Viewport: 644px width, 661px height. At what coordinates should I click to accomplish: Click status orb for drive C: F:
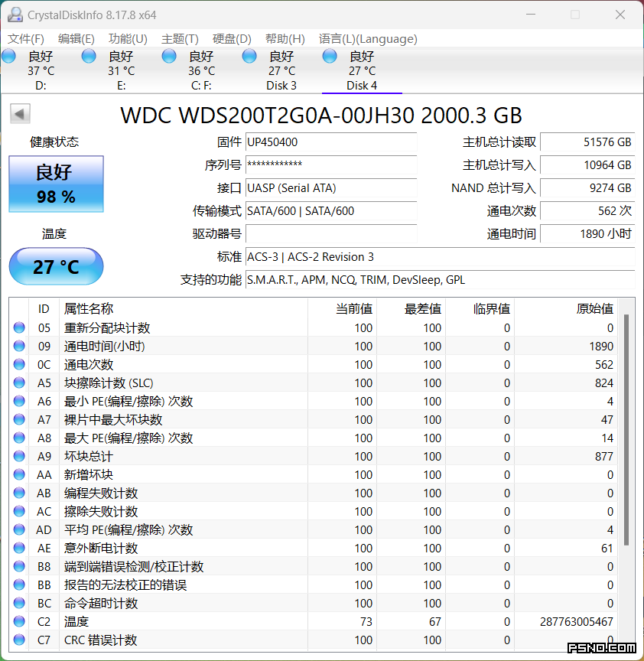169,56
